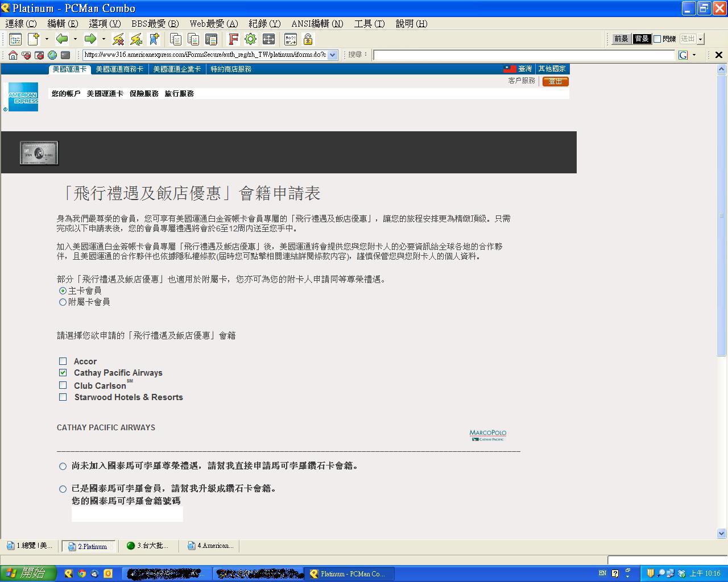
Task: Open the BBS最愛 (B) menu
Action: point(155,23)
